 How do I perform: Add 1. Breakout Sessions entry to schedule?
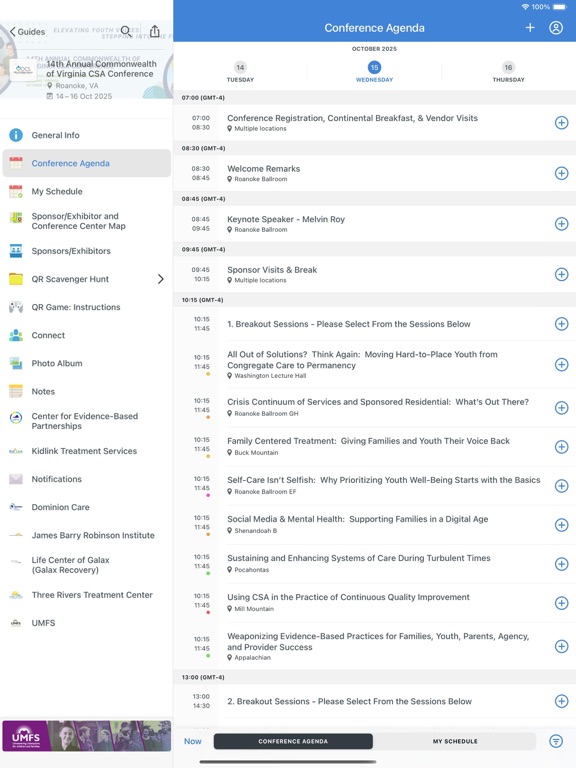[x=561, y=324]
